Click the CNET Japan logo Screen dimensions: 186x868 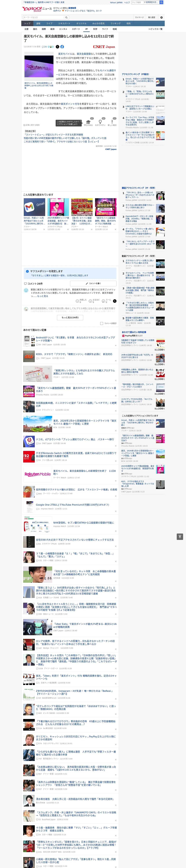click(104, 47)
